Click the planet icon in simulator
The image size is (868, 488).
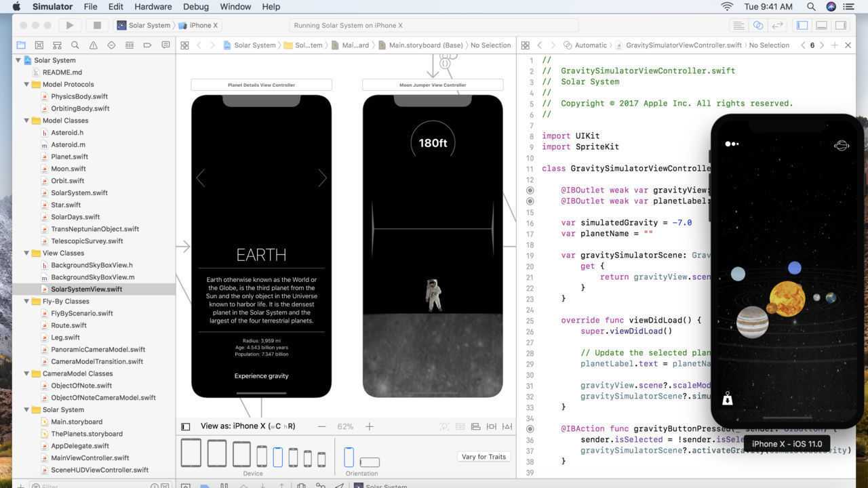pos(842,145)
